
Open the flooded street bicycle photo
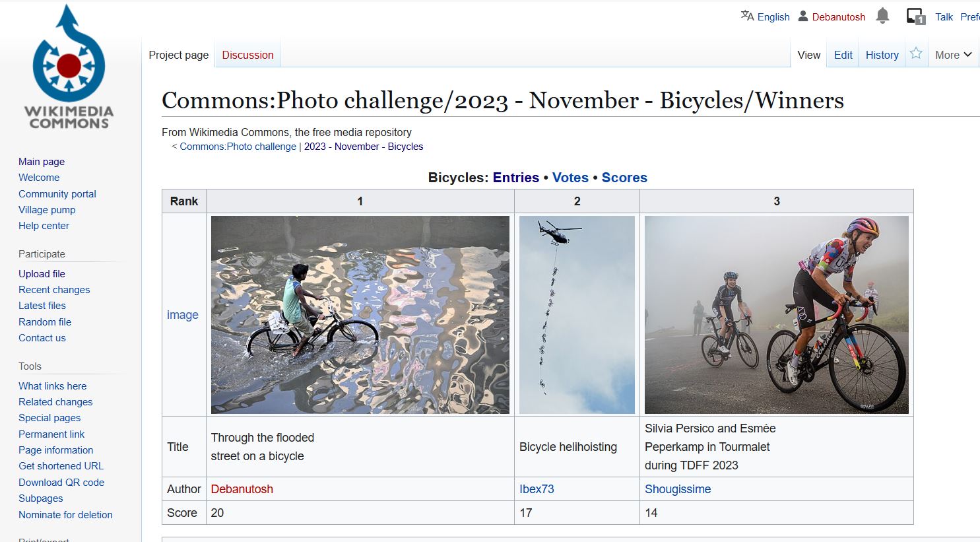click(x=360, y=314)
